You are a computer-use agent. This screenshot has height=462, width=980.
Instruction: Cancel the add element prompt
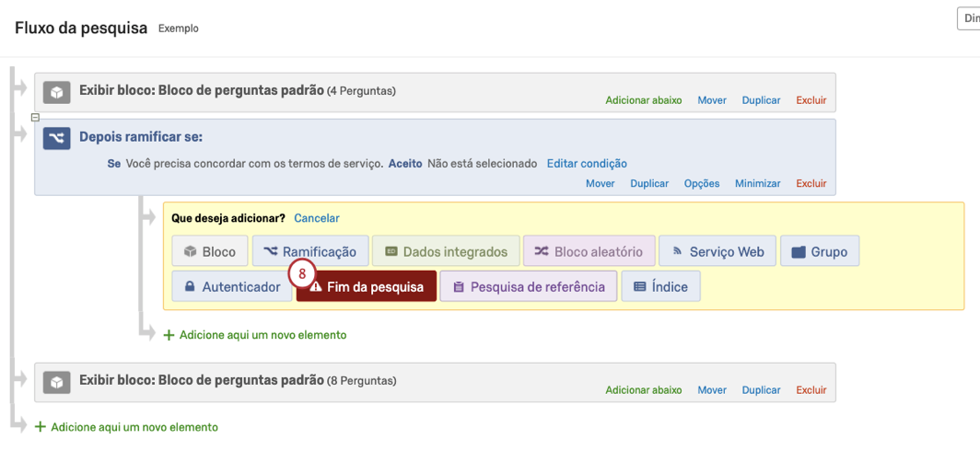[317, 218]
